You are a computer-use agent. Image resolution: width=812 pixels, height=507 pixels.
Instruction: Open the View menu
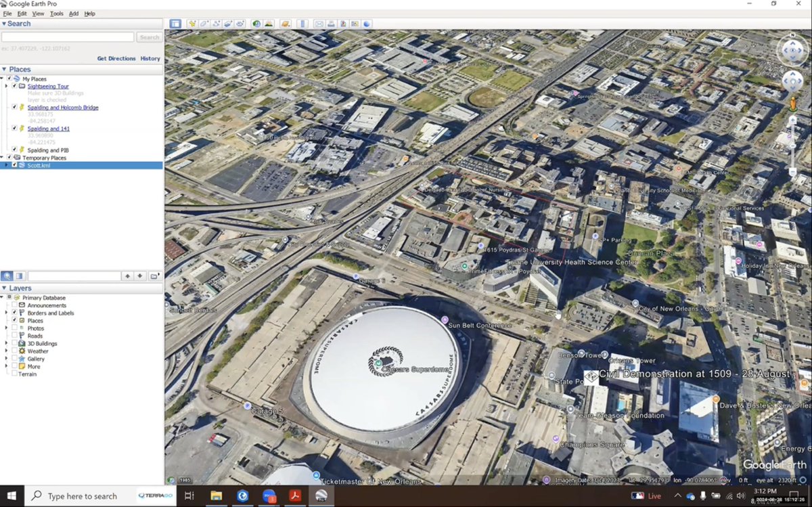38,14
